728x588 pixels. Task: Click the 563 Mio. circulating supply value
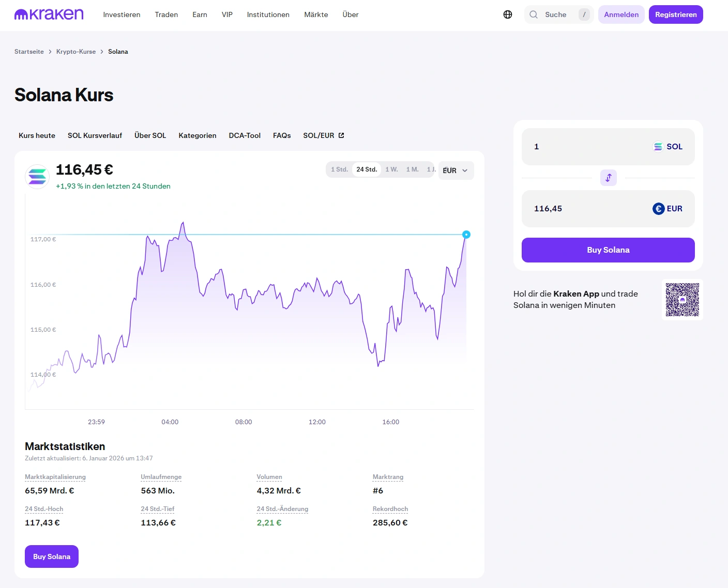pos(158,491)
